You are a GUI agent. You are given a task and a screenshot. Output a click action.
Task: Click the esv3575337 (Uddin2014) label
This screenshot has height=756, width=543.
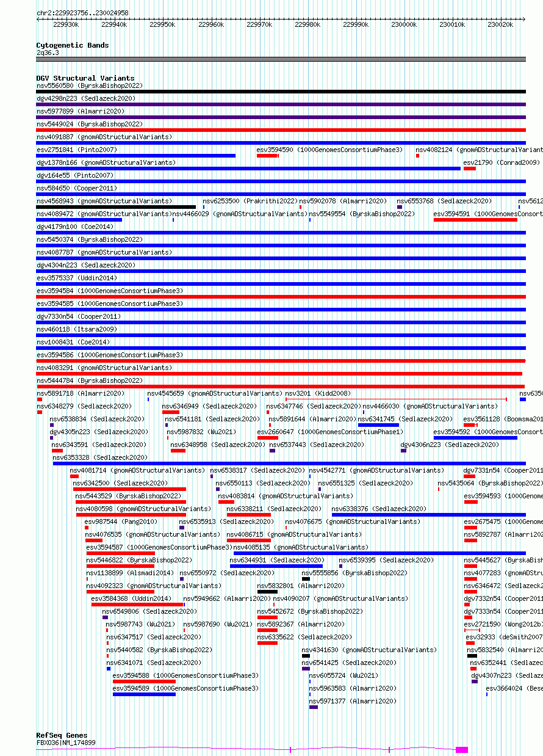tap(77, 278)
